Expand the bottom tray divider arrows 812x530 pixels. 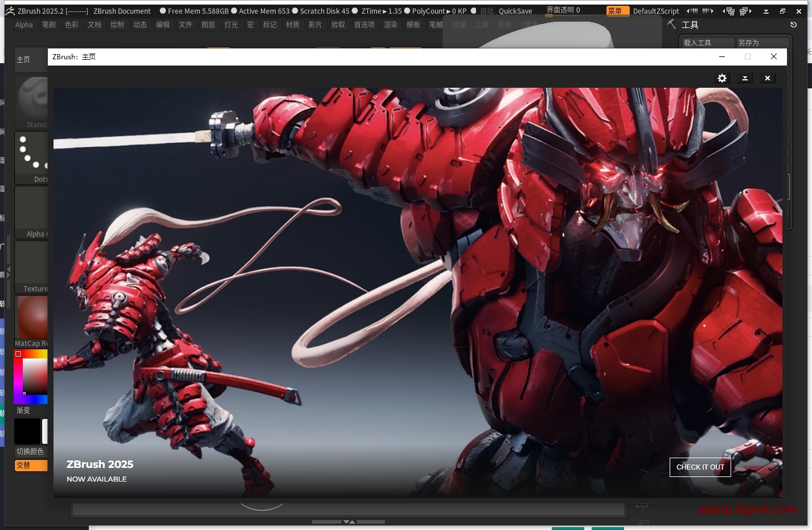348,521
